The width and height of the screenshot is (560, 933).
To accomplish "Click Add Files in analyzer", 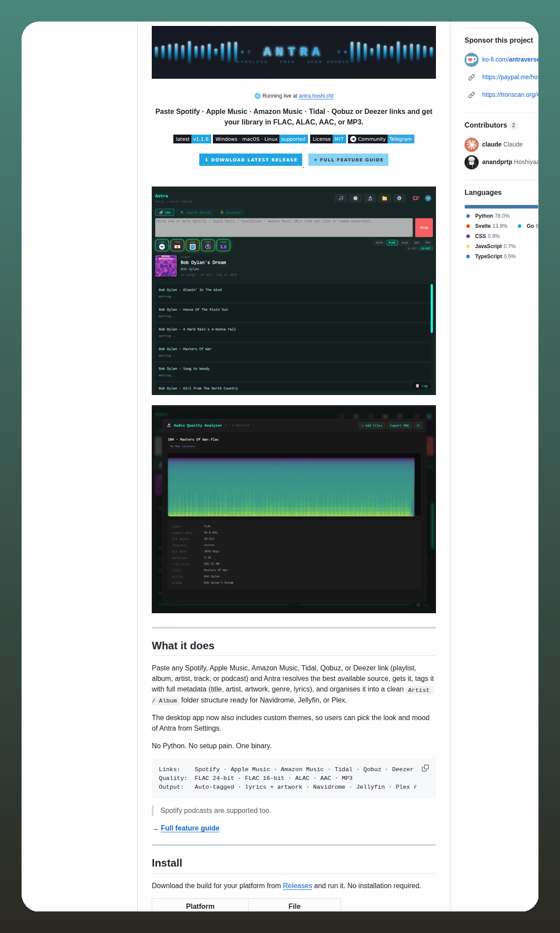I will (372, 425).
